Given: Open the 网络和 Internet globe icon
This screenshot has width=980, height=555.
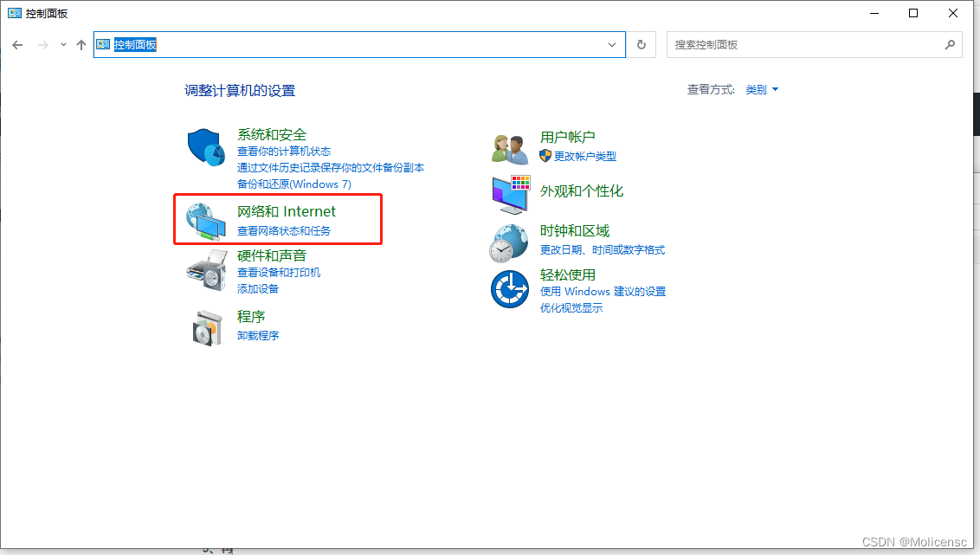Looking at the screenshot, I should (x=206, y=222).
